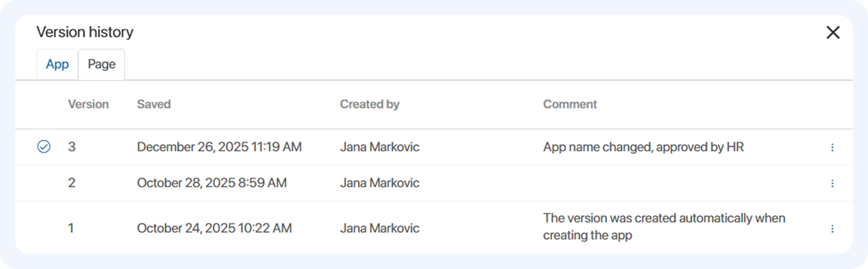This screenshot has height=269, width=868.
Task: Close the Version history dialog
Action: pyautogui.click(x=833, y=33)
